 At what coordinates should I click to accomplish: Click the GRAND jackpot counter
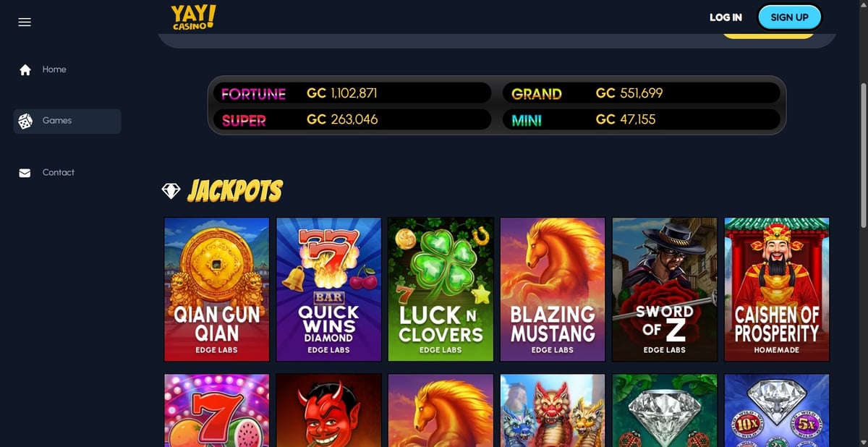[x=642, y=93]
